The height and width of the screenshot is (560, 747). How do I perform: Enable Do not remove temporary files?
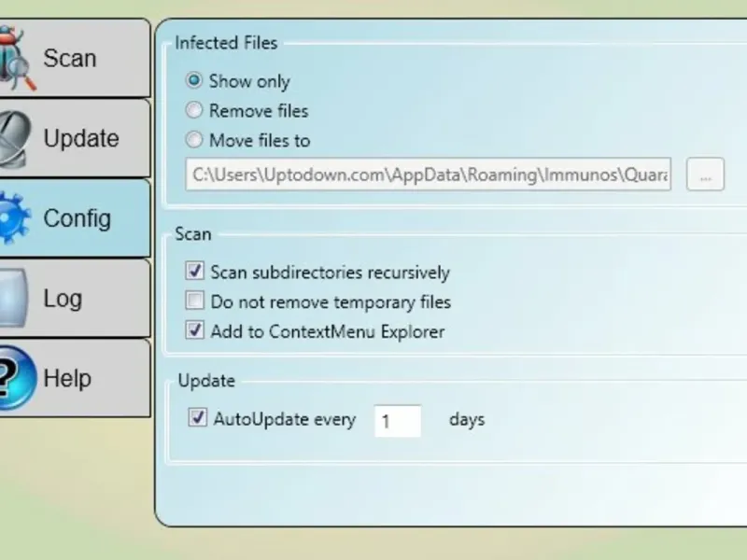(x=195, y=301)
